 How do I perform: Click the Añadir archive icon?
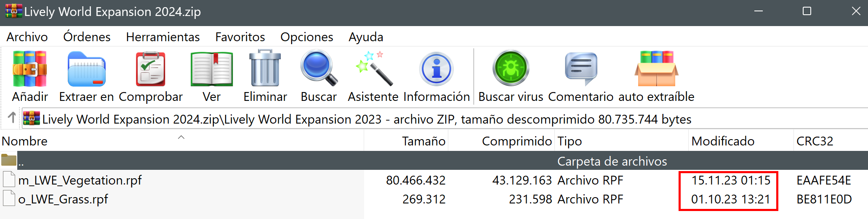[x=29, y=69]
